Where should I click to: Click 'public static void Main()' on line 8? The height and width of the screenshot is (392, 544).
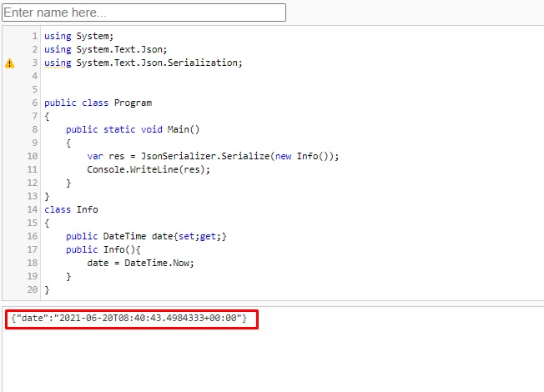[x=133, y=130]
